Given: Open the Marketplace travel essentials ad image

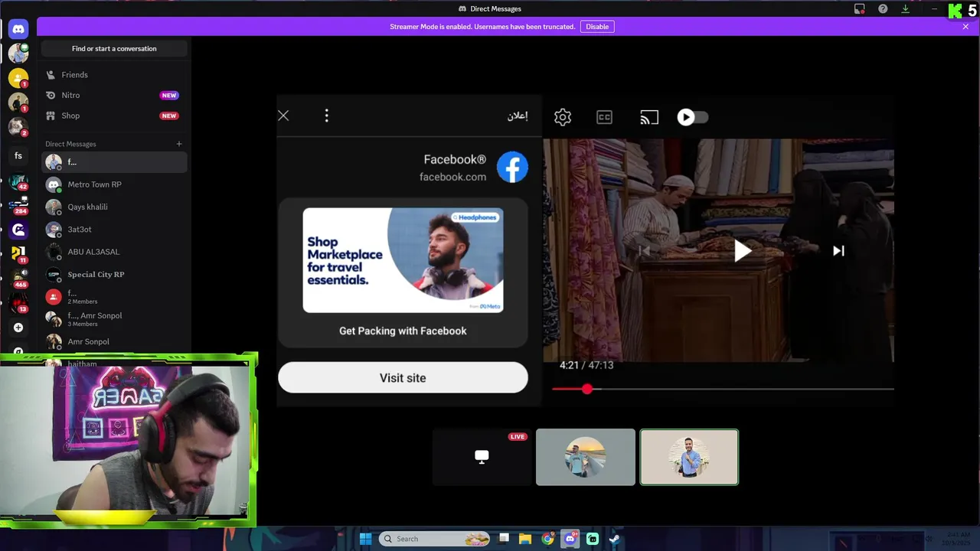Looking at the screenshot, I should (403, 260).
